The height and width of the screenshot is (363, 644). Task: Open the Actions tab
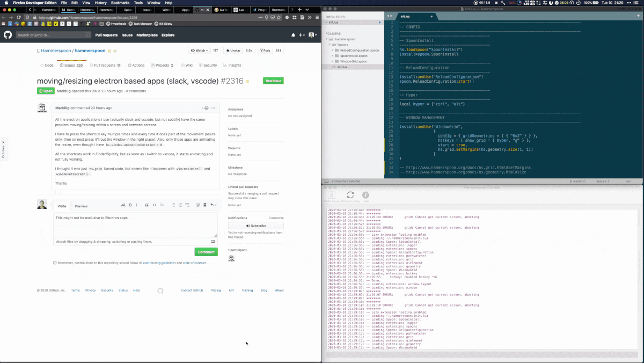[x=136, y=66]
